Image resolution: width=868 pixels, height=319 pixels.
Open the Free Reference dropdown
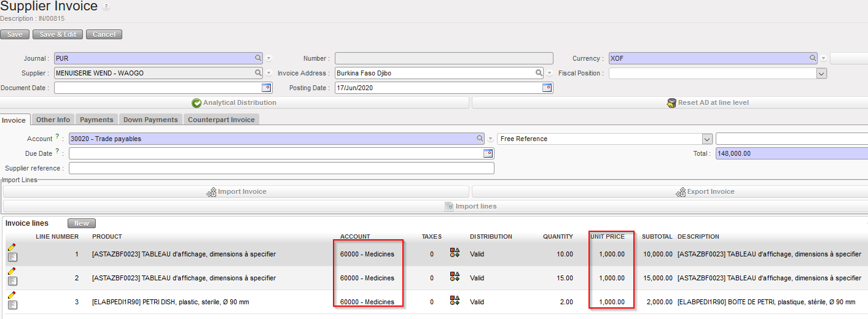pos(706,139)
